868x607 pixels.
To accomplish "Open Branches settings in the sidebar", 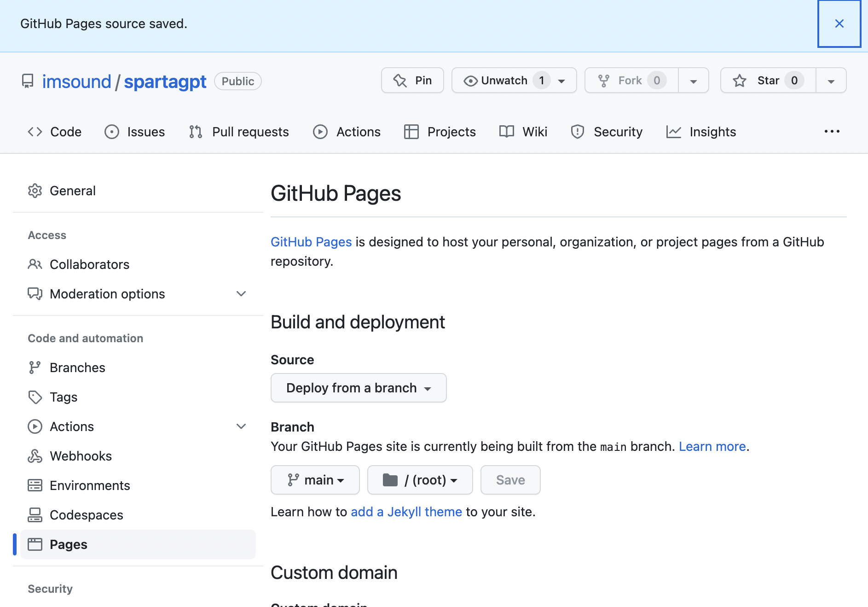I will tap(138, 368).
